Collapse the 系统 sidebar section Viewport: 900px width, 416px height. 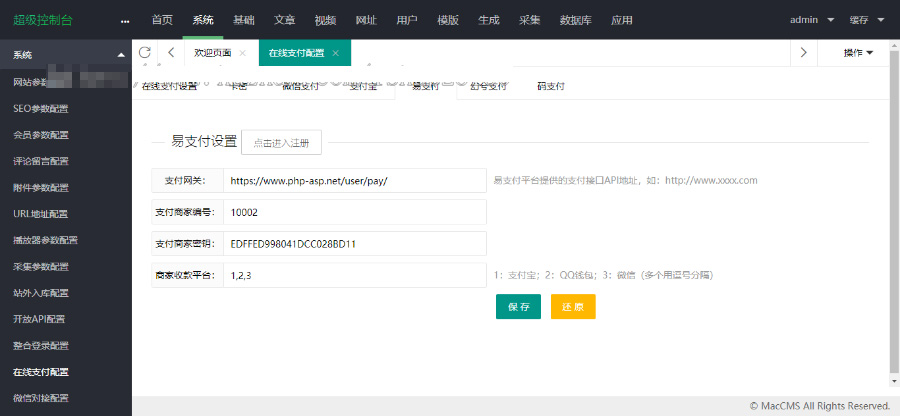121,54
